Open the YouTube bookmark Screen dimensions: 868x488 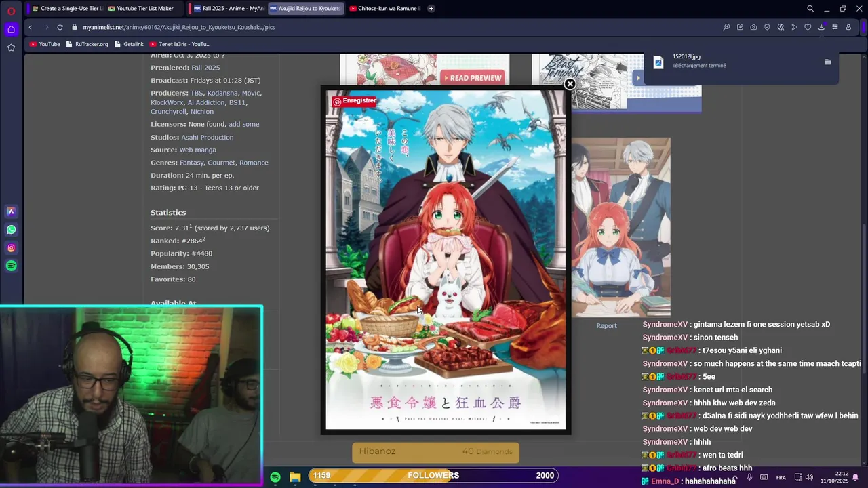click(45, 44)
